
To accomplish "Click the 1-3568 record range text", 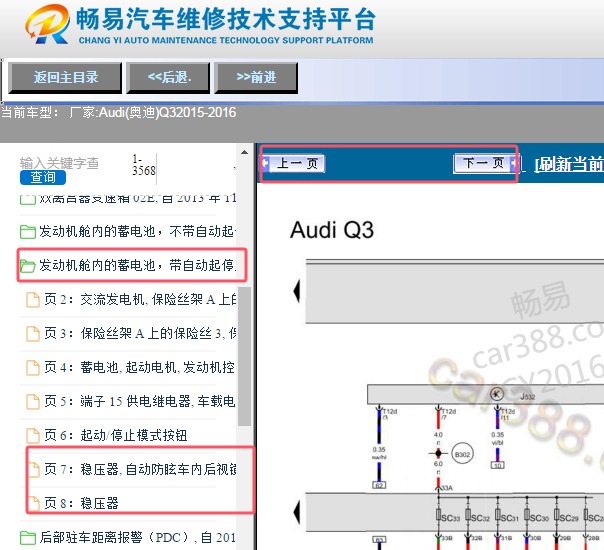I will (144, 165).
